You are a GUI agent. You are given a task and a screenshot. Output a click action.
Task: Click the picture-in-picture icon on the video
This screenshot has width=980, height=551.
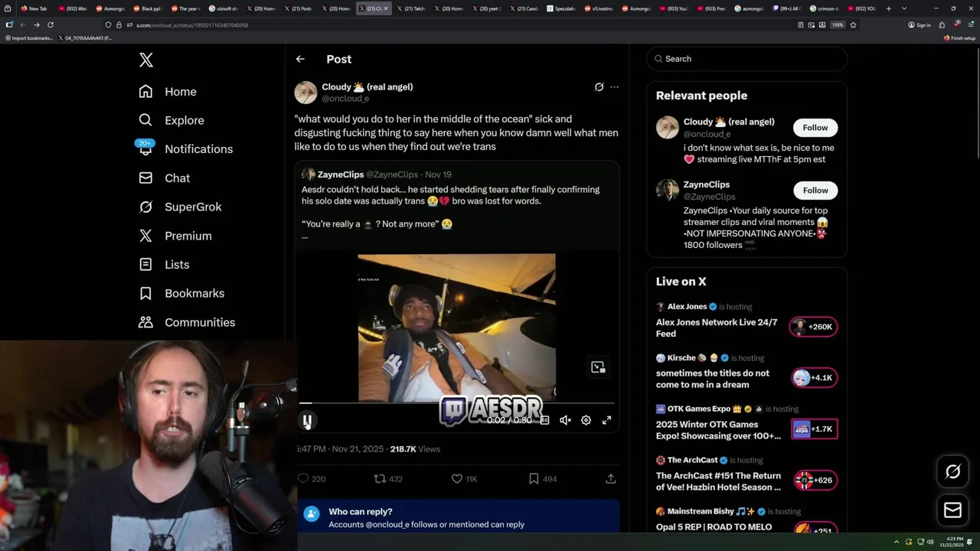(x=598, y=367)
